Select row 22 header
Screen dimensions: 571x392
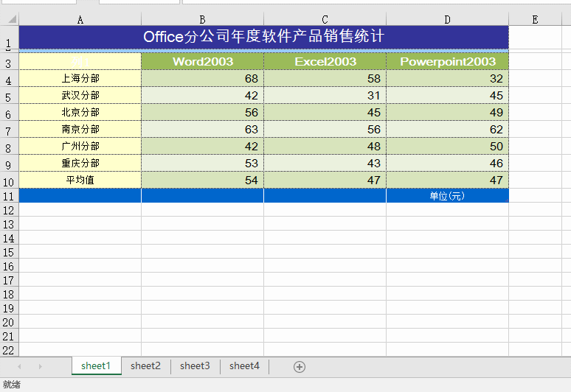click(x=9, y=349)
